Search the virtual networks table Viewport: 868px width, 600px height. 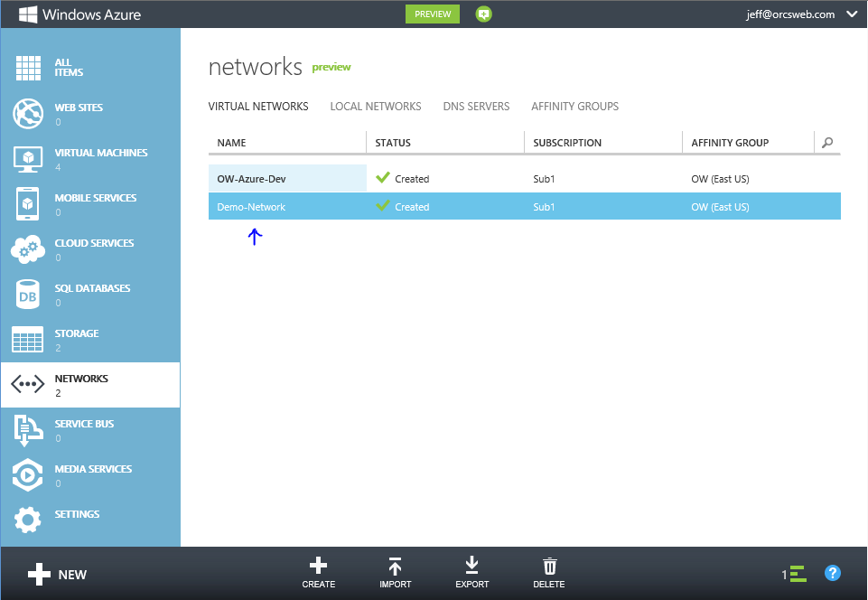827,143
